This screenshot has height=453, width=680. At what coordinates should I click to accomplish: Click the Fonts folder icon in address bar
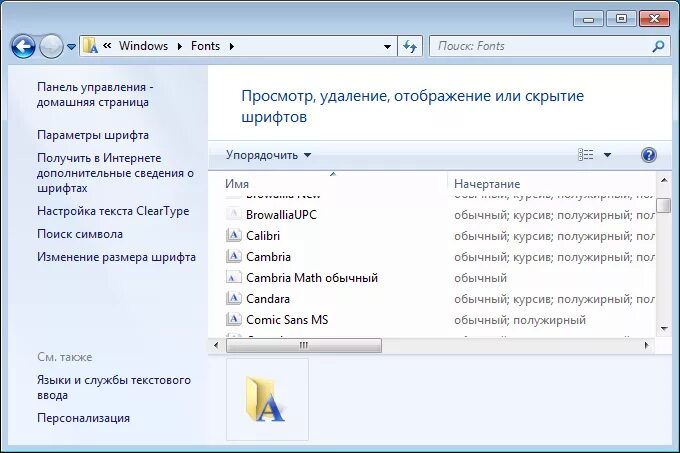click(91, 46)
